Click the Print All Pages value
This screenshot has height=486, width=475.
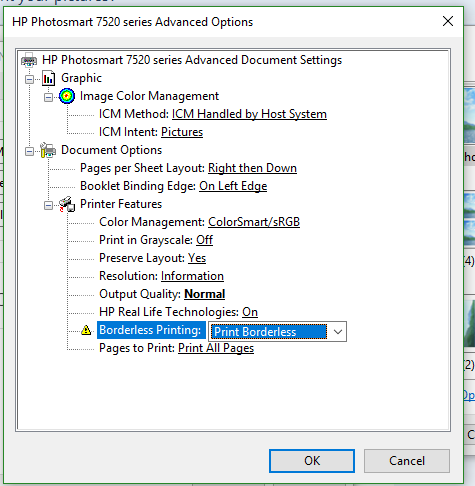point(216,348)
